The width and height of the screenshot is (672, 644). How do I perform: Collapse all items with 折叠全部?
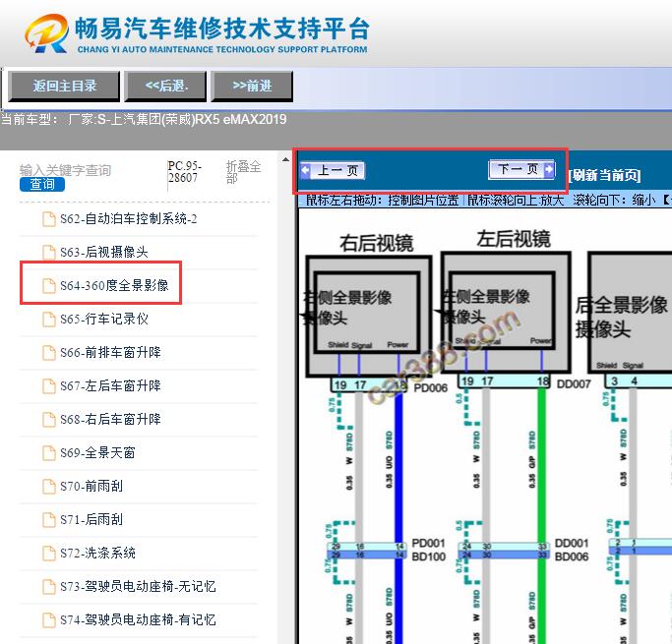[x=243, y=172]
